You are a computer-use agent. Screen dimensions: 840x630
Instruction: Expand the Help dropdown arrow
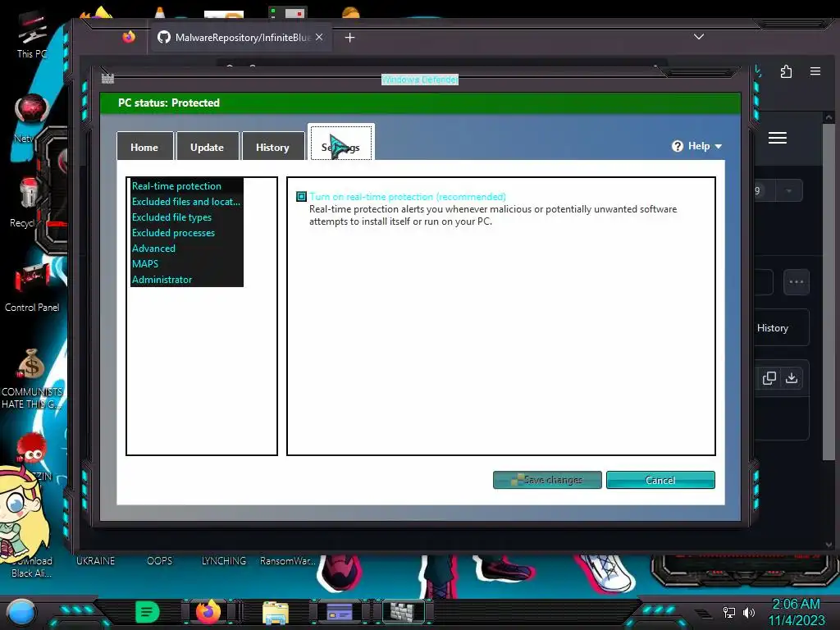click(719, 146)
